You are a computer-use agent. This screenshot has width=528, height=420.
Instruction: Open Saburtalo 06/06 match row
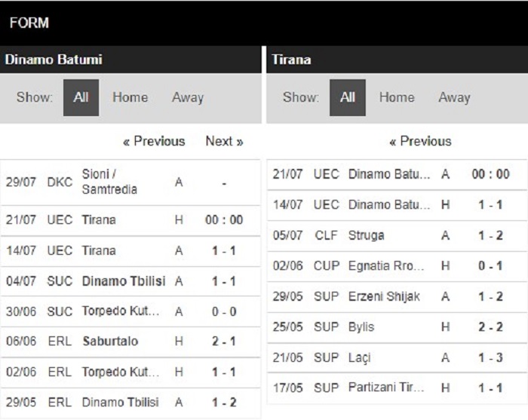click(x=130, y=342)
